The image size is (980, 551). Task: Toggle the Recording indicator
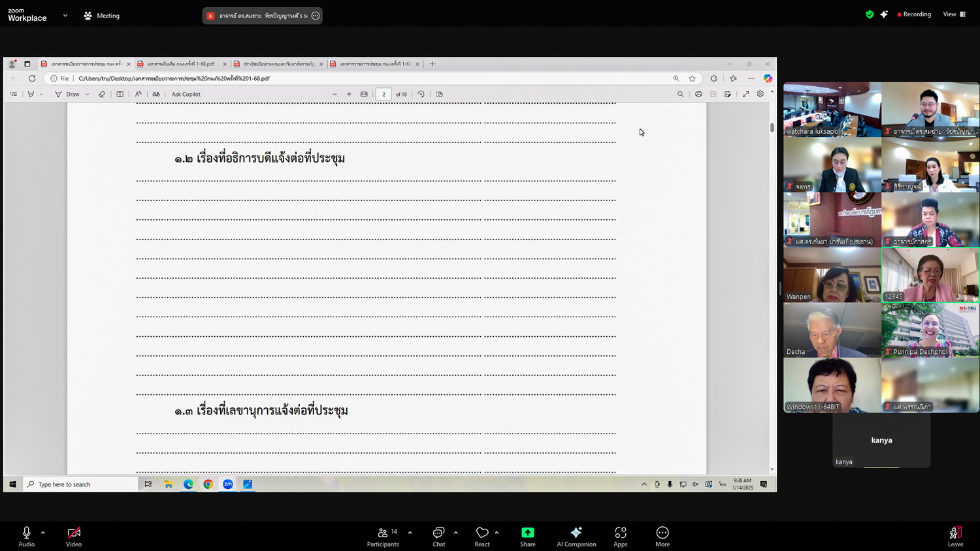pos(914,14)
